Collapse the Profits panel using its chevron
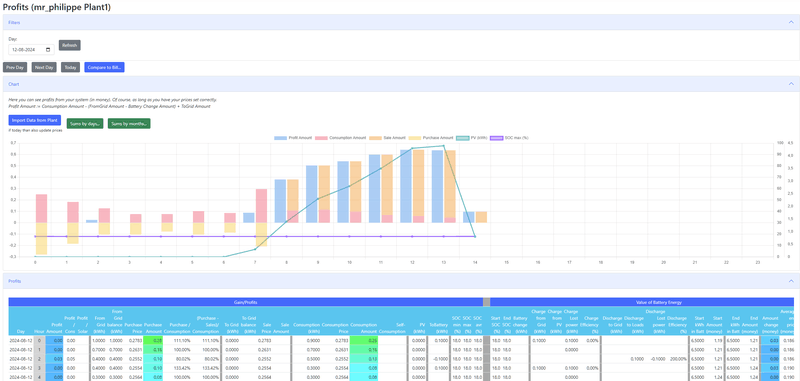 791,281
